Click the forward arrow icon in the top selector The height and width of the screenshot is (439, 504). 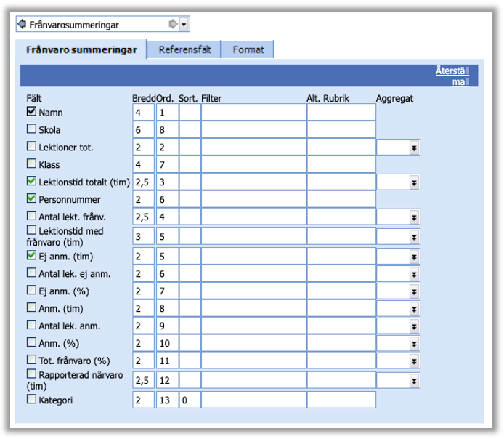point(173,25)
